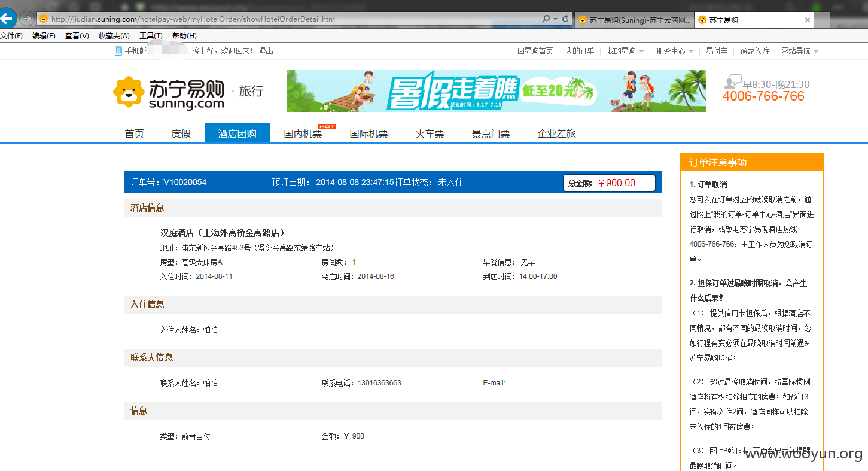The width and height of the screenshot is (868, 471).
Task: Click the browser back arrow button
Action: [7, 18]
